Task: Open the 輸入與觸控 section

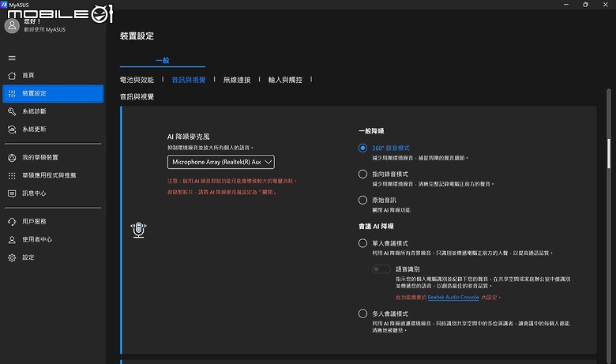Action: [x=285, y=80]
